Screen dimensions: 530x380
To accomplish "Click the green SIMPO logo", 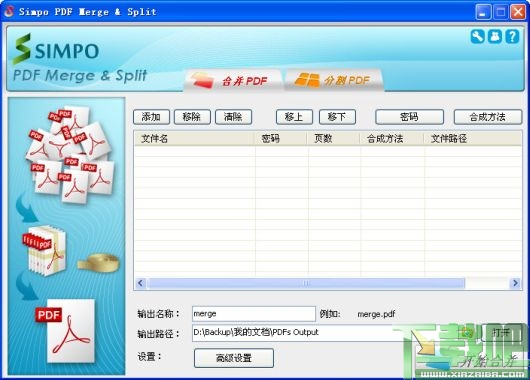I will point(56,50).
